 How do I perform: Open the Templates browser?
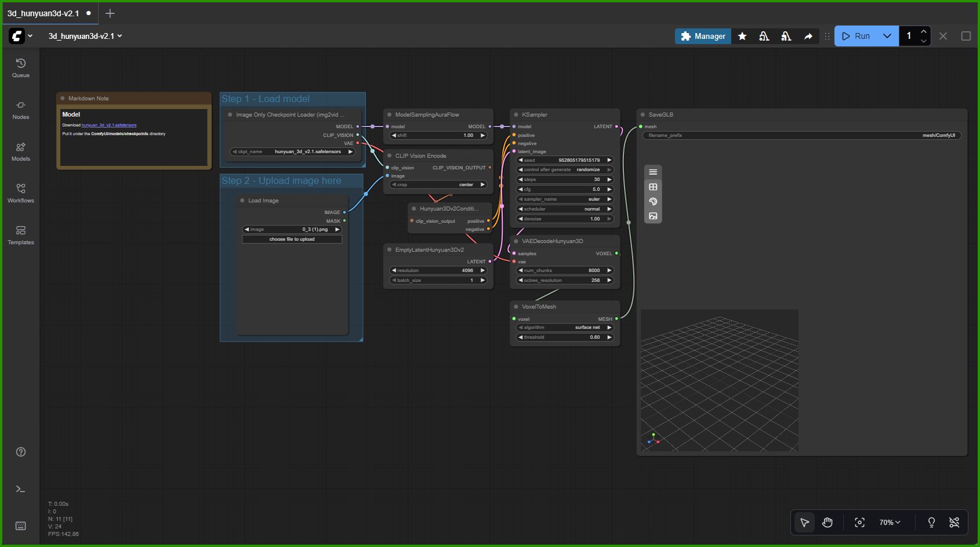(x=20, y=235)
